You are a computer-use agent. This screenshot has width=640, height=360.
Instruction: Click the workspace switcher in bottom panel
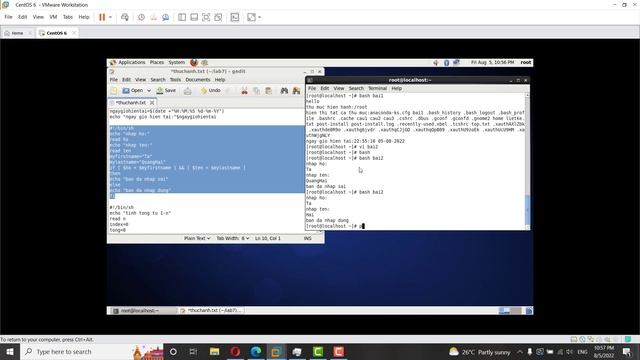coord(510,311)
